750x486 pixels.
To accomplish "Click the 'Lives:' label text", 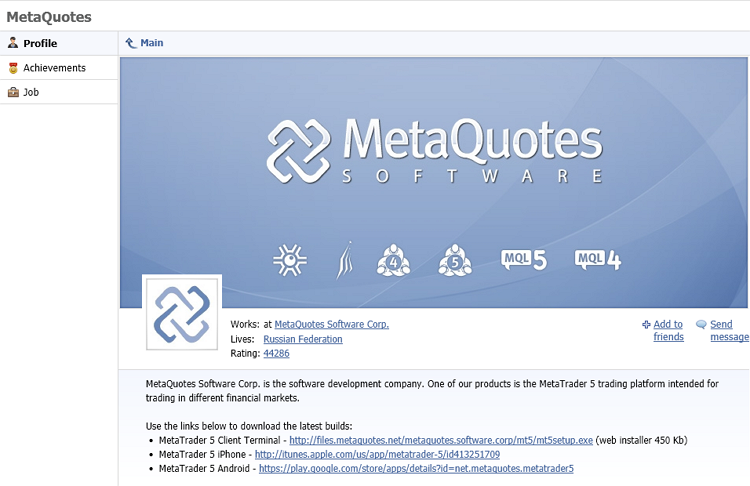I will tap(242, 339).
